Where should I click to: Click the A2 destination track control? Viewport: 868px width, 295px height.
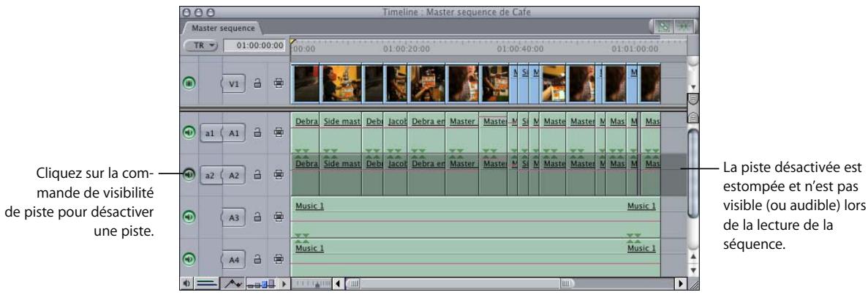234,175
